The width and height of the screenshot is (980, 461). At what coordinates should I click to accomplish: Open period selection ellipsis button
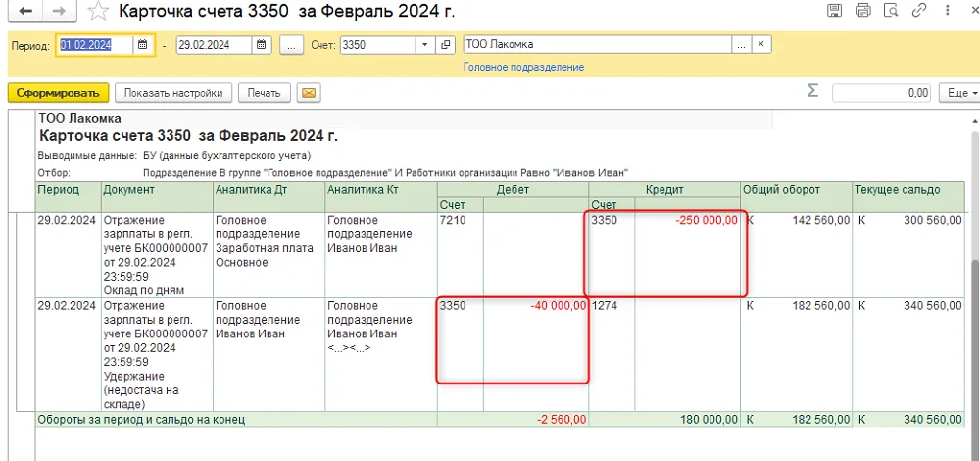pos(291,45)
